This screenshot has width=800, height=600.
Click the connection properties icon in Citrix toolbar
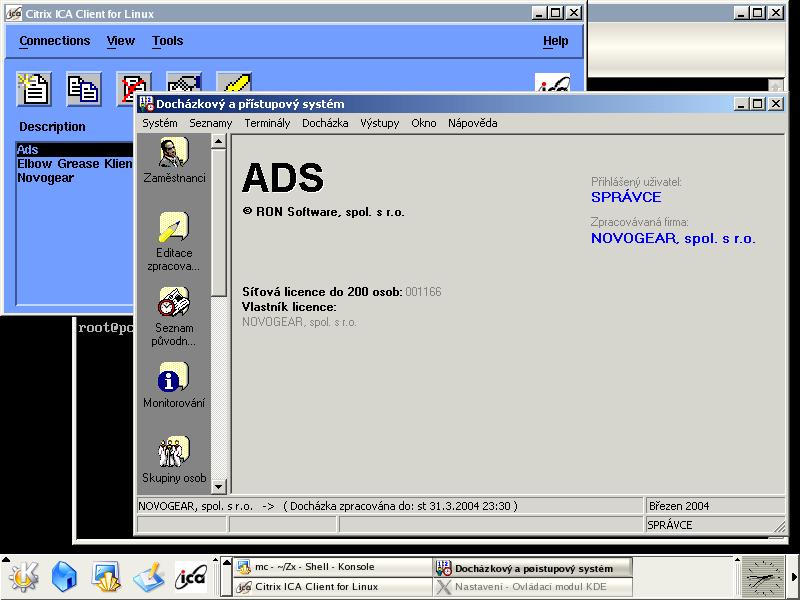184,83
